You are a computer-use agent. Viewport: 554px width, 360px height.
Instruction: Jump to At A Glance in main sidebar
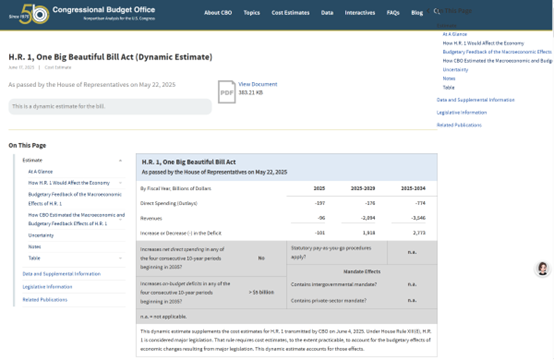pos(40,172)
